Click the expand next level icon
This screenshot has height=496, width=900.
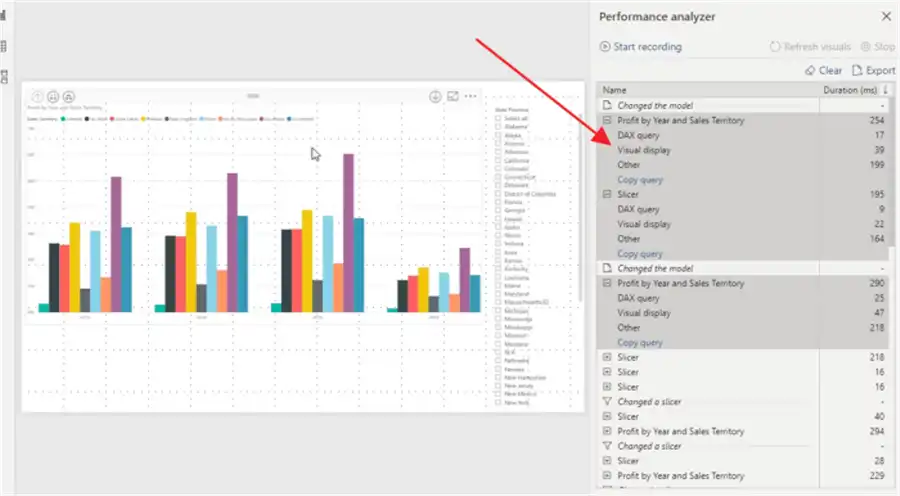pyautogui.click(x=69, y=96)
